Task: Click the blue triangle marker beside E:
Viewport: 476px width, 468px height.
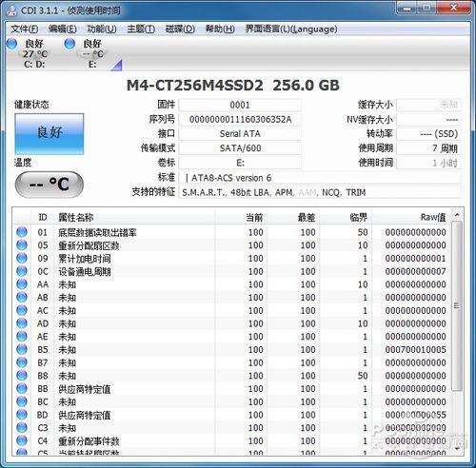Action: click(117, 66)
